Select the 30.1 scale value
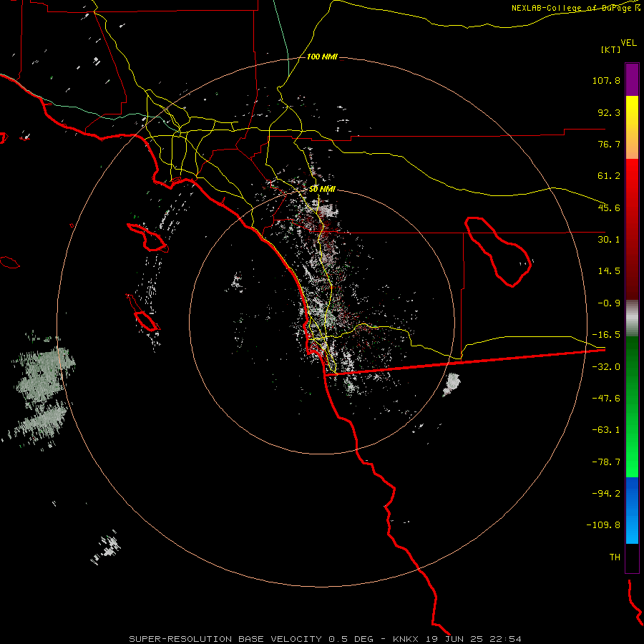 [x=609, y=240]
